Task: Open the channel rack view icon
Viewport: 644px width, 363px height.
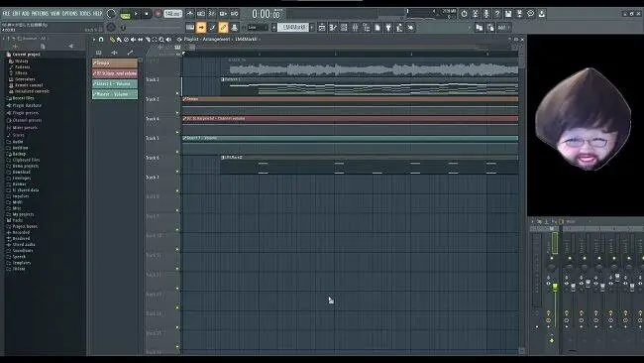Action: pyautogui.click(x=344, y=28)
